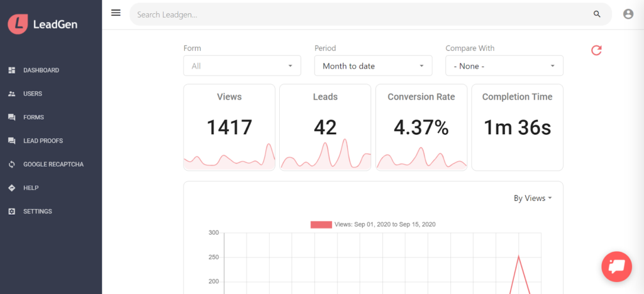Click the Form field label

point(192,48)
